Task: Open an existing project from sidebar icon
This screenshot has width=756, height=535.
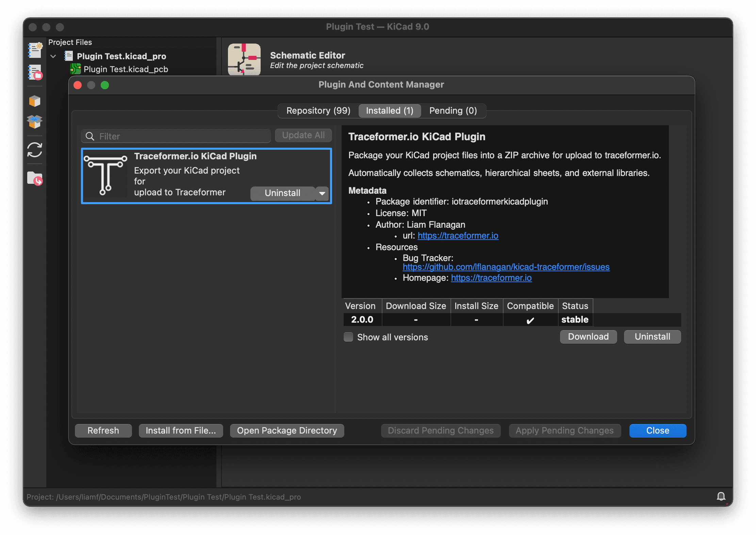Action: coord(34,72)
